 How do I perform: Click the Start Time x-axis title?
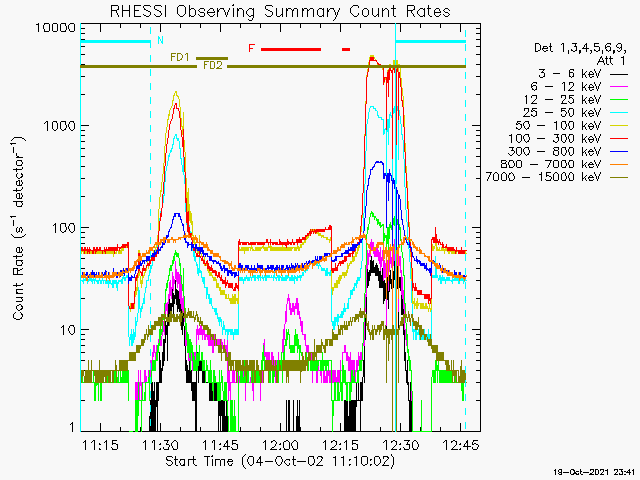click(280, 462)
